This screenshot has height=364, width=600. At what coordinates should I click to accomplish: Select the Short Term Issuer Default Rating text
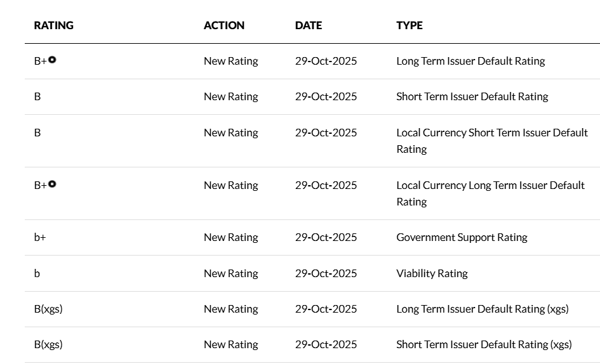[472, 96]
